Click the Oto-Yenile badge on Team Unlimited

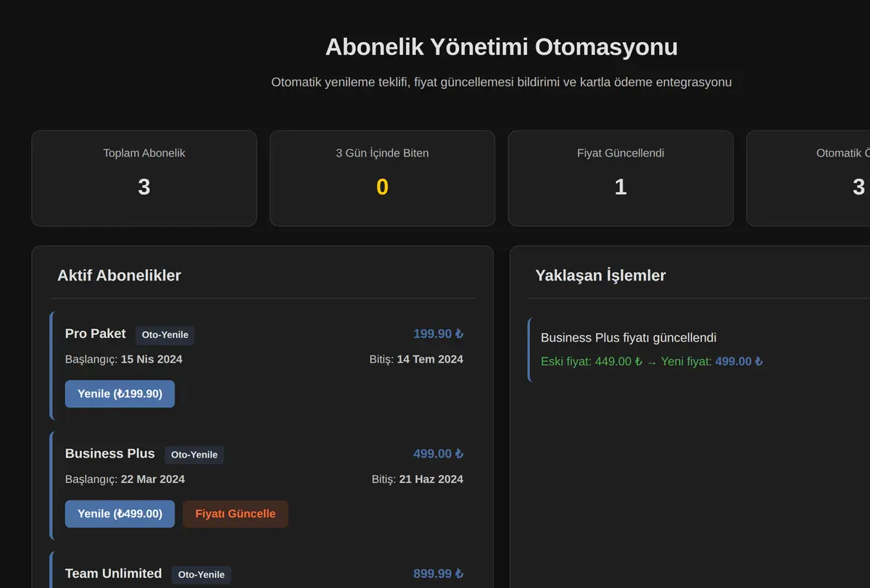[201, 574]
